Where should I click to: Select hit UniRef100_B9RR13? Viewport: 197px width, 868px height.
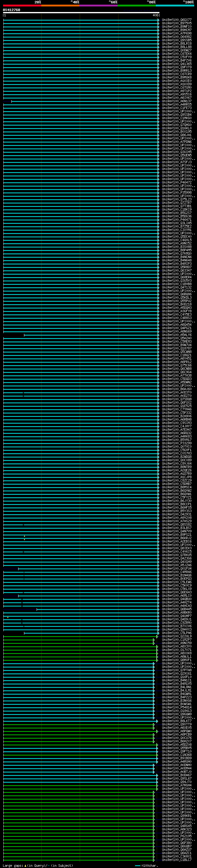coord(177,71)
